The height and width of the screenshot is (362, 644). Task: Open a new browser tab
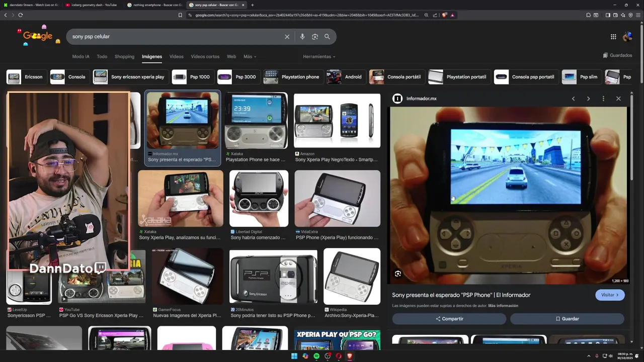pyautogui.click(x=252, y=5)
